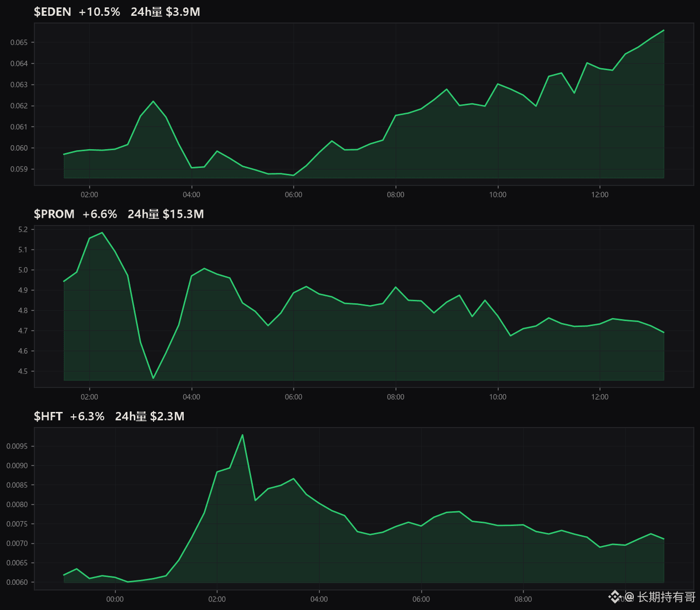Viewport: 700px width, 610px height.
Task: Click the 0.062 price label on EDEN chart
Action: 19,106
